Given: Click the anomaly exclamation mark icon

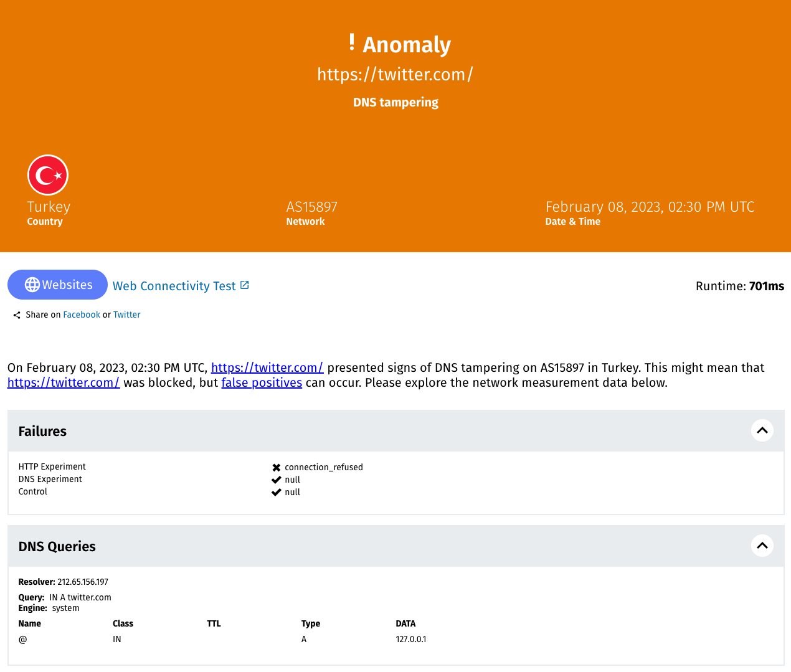Looking at the screenshot, I should (352, 42).
